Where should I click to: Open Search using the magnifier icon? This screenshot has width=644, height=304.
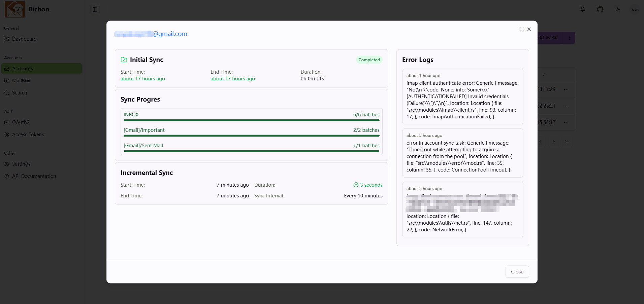(x=7, y=92)
